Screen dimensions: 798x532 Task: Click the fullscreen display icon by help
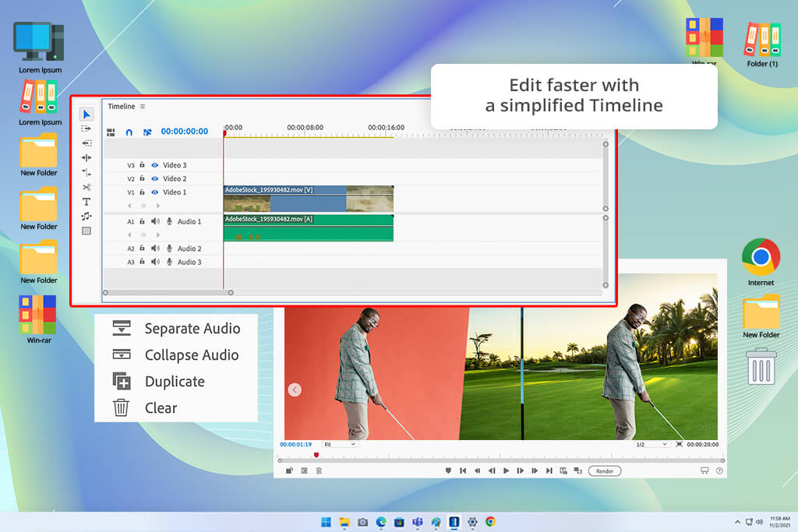pos(704,471)
